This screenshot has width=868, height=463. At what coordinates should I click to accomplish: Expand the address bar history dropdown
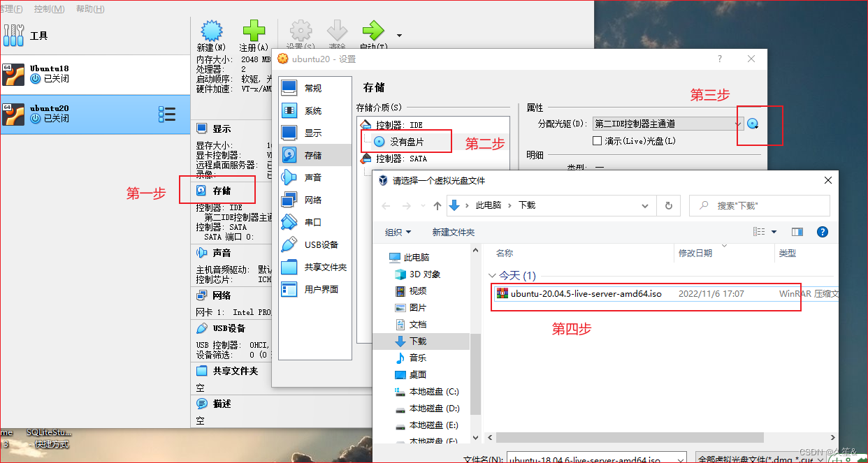pos(646,206)
